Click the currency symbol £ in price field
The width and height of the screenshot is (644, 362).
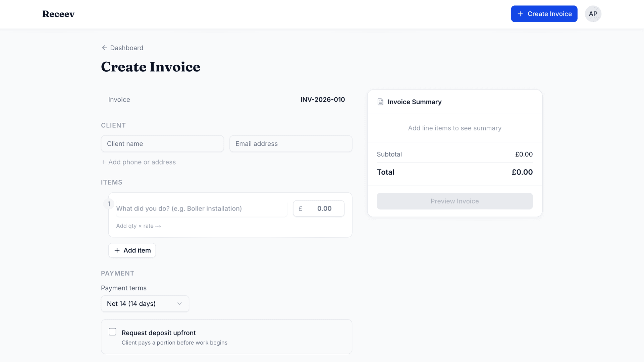(x=301, y=208)
